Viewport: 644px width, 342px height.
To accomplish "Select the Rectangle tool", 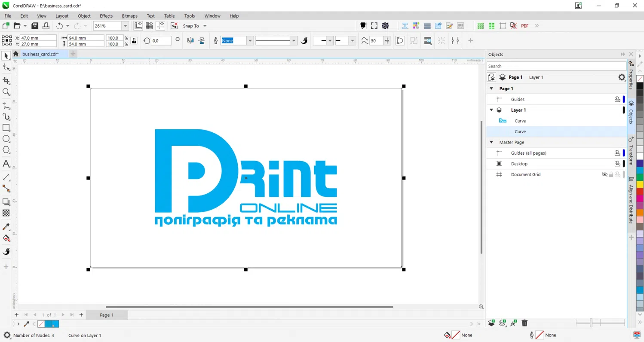I will 6,128.
